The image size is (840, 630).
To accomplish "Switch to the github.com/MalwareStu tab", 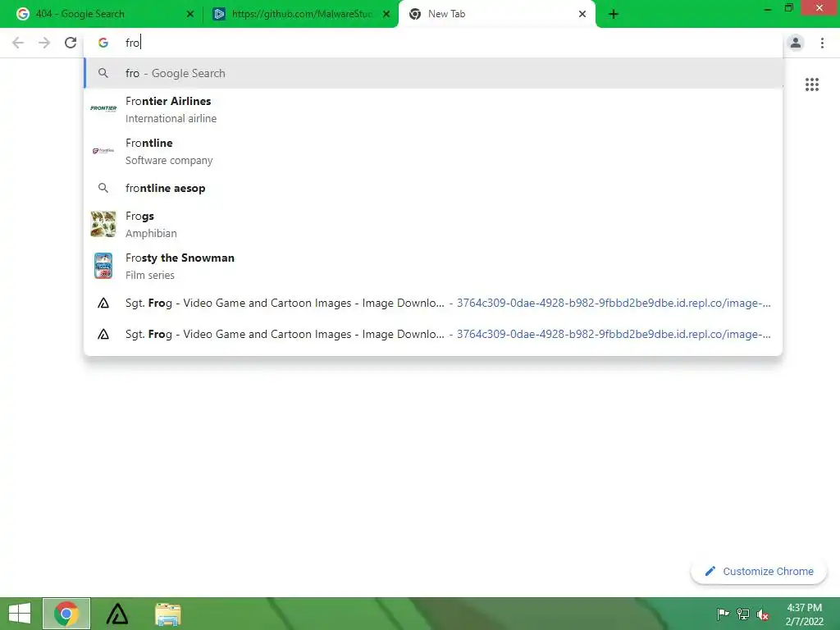I will click(300, 14).
